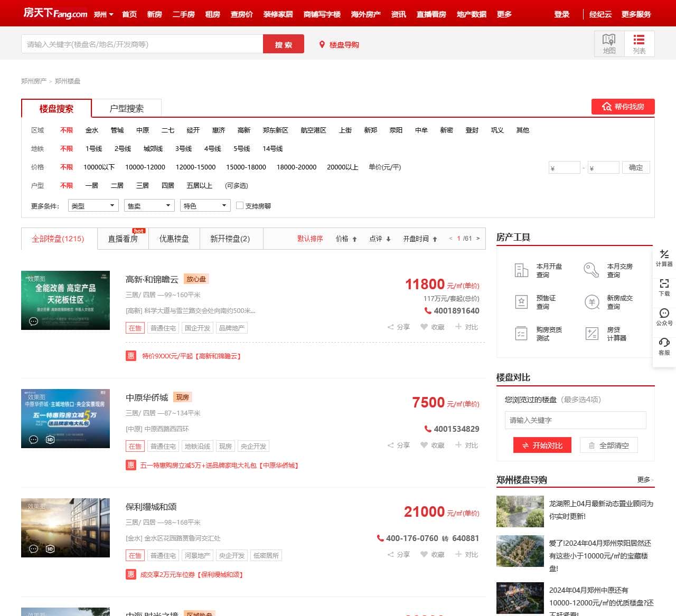
Task: Open the 保利缦城和颂 listing thumbnail
Action: coord(65,528)
